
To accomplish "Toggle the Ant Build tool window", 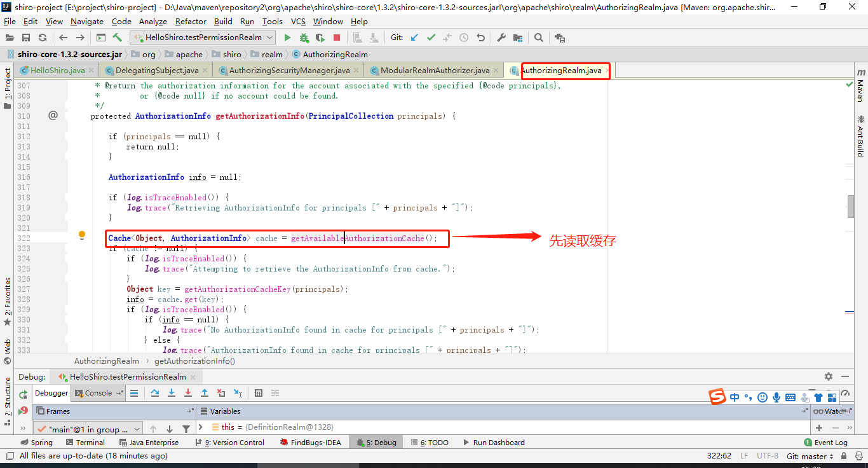I will pyautogui.click(x=861, y=135).
